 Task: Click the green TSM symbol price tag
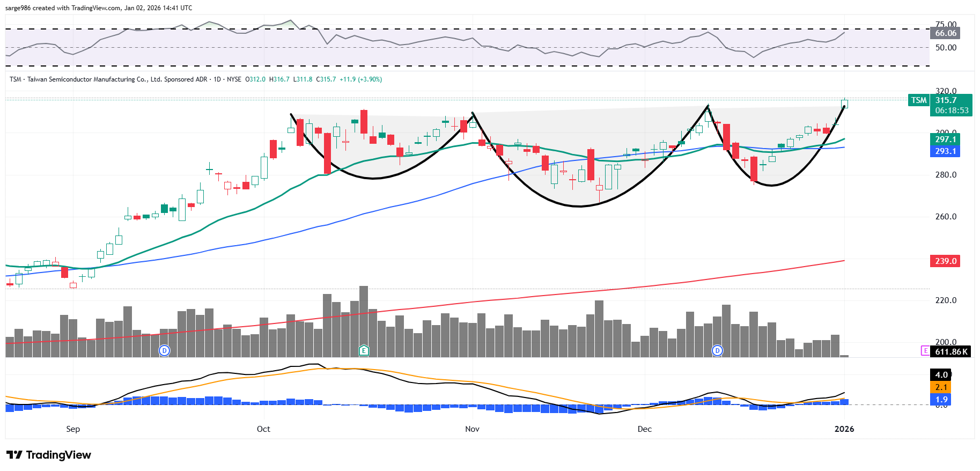(918, 100)
